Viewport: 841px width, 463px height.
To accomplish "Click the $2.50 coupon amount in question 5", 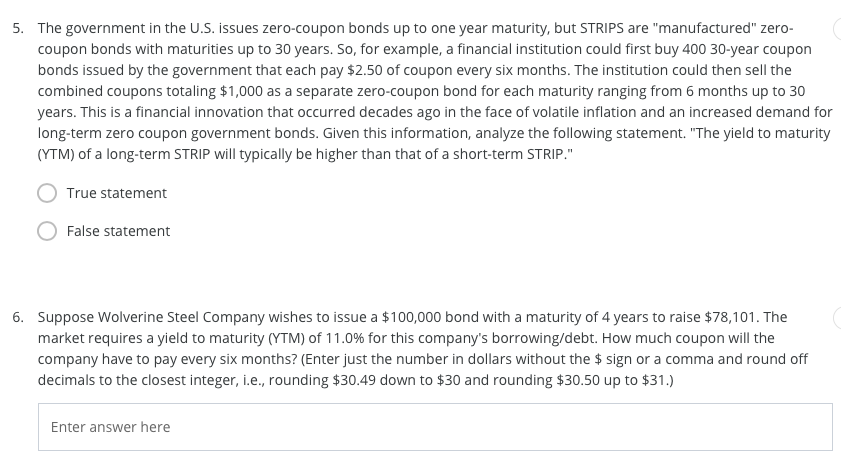I will point(364,70).
